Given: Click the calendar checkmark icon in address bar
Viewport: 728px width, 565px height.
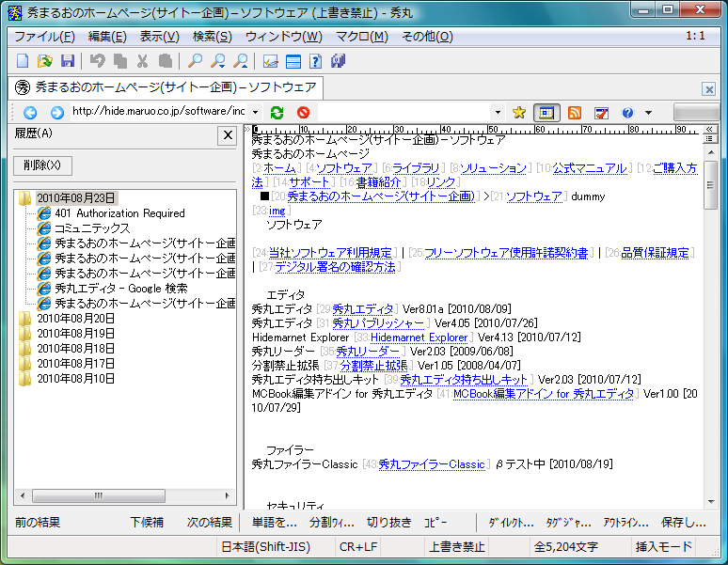Looking at the screenshot, I should (x=601, y=112).
